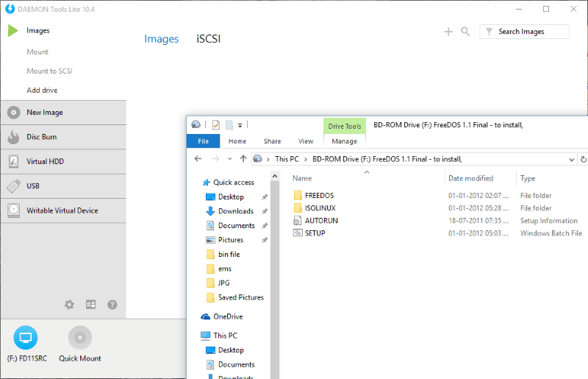Open New Image disc icon

point(13,113)
